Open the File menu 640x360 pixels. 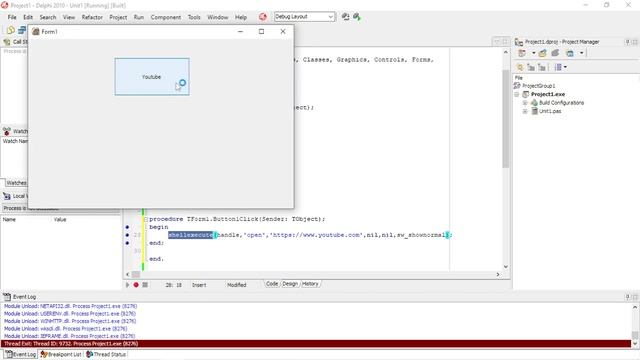pyautogui.click(x=12, y=17)
